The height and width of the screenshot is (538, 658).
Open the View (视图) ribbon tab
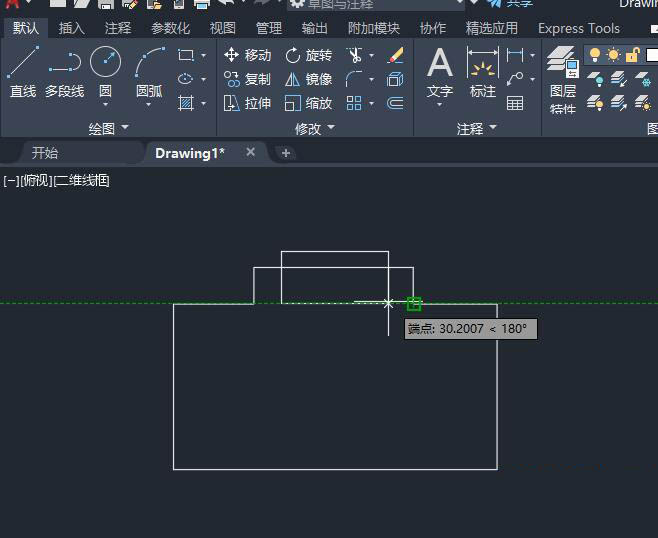223,28
